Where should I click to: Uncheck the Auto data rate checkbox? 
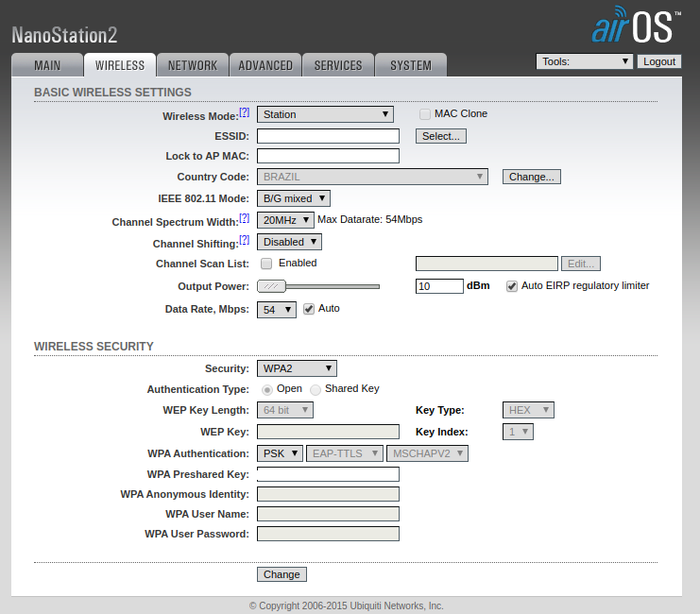pyautogui.click(x=309, y=309)
